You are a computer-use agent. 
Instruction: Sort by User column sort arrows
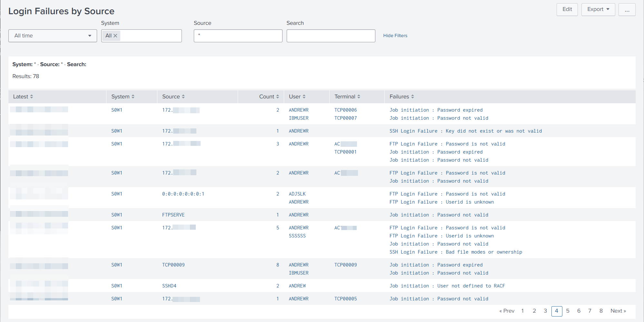pos(304,97)
